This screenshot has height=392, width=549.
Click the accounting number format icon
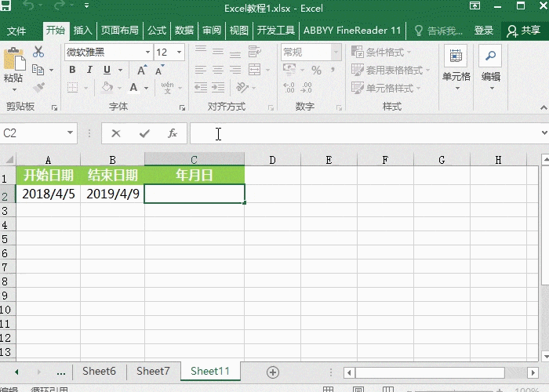pos(289,70)
